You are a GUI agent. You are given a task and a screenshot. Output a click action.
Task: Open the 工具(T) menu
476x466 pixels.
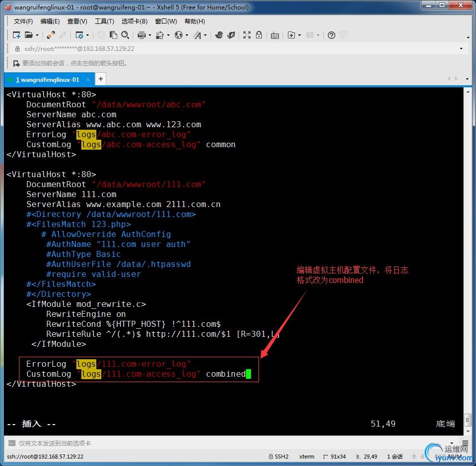click(104, 21)
